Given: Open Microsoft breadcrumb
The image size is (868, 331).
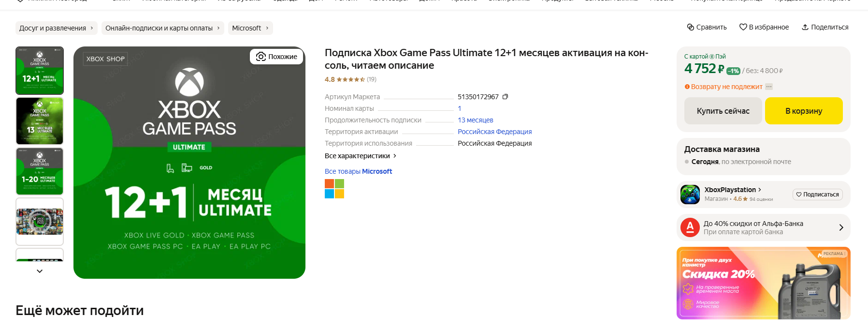Looking at the screenshot, I should pos(250,28).
